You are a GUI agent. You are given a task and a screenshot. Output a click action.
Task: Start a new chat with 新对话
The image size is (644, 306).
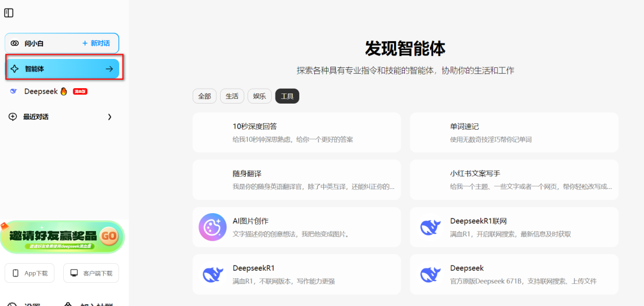click(x=96, y=43)
